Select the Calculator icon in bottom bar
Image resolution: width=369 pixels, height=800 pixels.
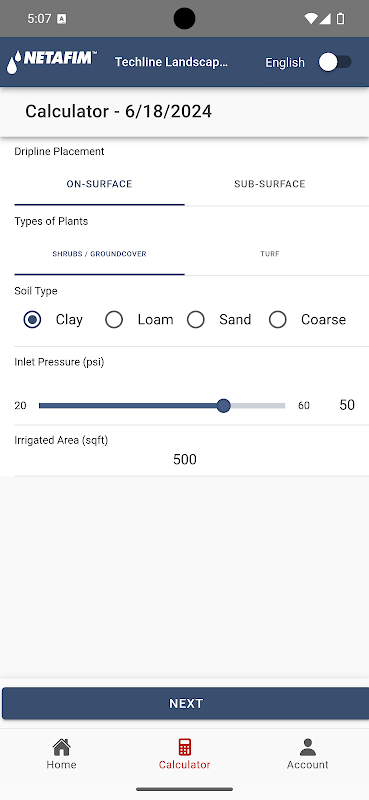(x=185, y=747)
